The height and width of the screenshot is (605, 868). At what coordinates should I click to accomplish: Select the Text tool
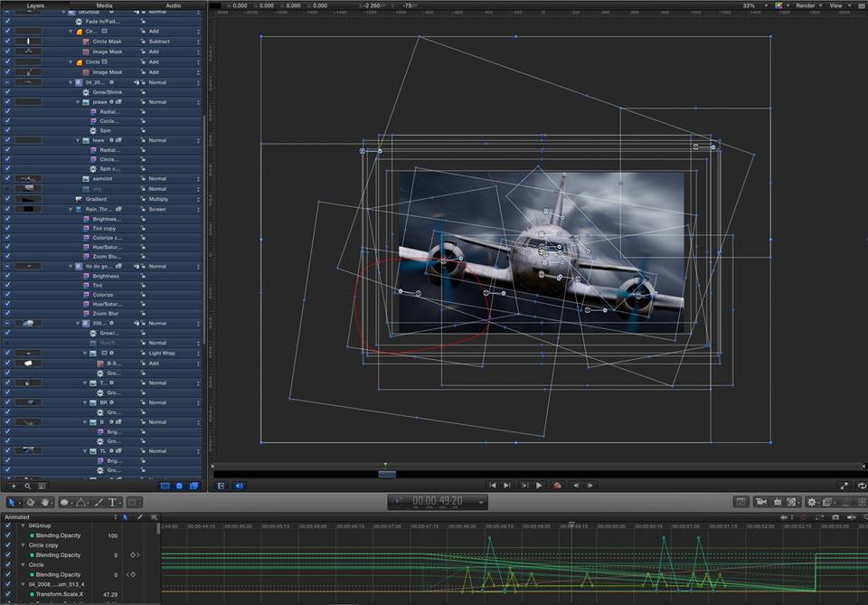pos(112,502)
